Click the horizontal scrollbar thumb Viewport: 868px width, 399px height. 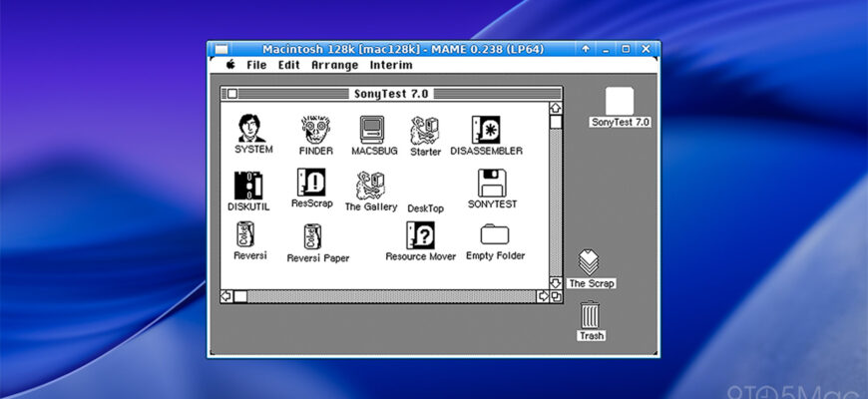pos(240,296)
